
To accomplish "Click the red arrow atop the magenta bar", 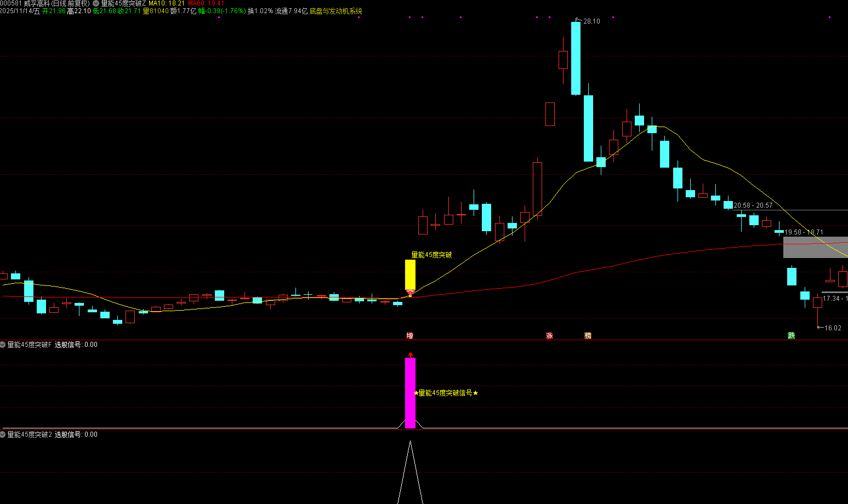I will (x=410, y=356).
